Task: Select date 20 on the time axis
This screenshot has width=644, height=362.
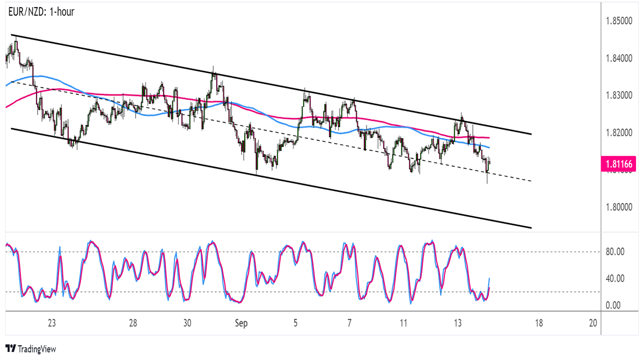Action: click(x=593, y=323)
